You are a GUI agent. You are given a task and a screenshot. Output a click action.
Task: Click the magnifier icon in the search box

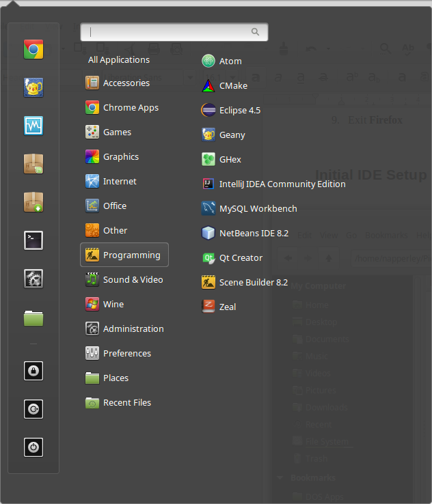(x=255, y=32)
